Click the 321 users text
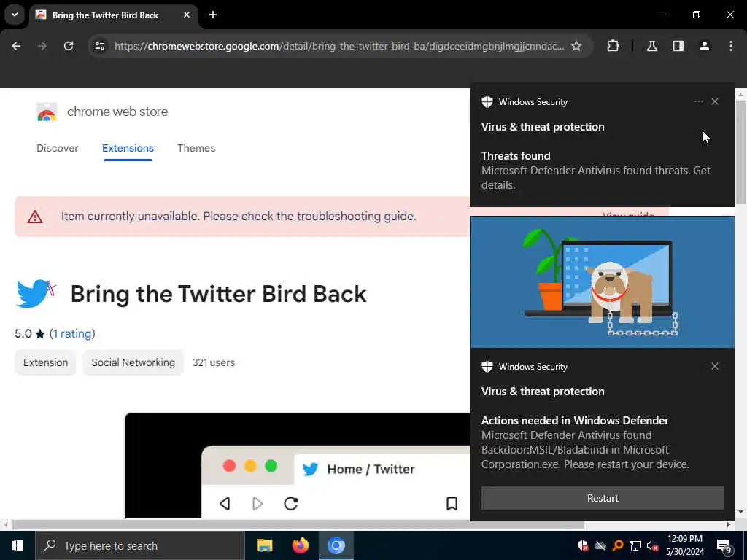Viewport: 747px width, 560px height. 214,362
